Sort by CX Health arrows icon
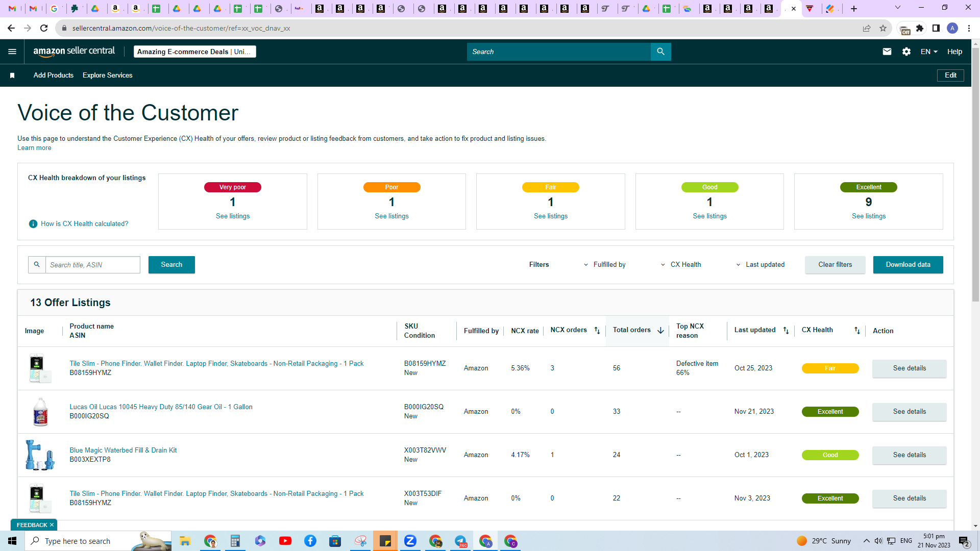Image resolution: width=980 pixels, height=551 pixels. coord(857,331)
